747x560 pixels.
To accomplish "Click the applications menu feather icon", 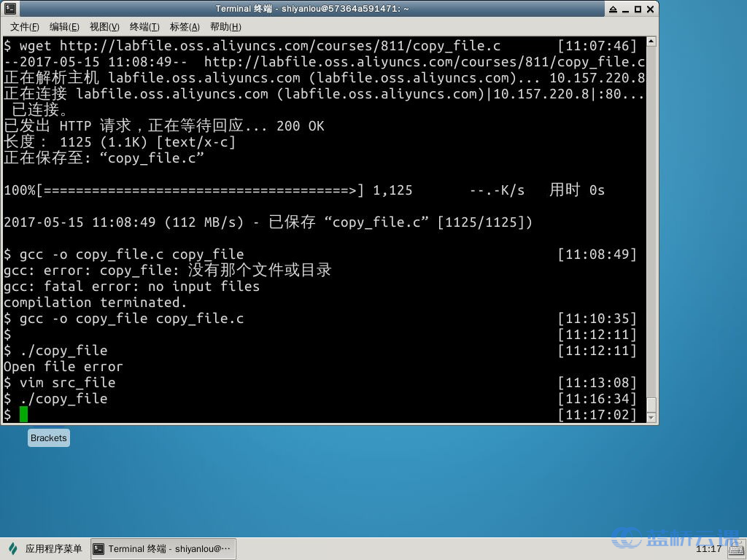I will pyautogui.click(x=13, y=548).
